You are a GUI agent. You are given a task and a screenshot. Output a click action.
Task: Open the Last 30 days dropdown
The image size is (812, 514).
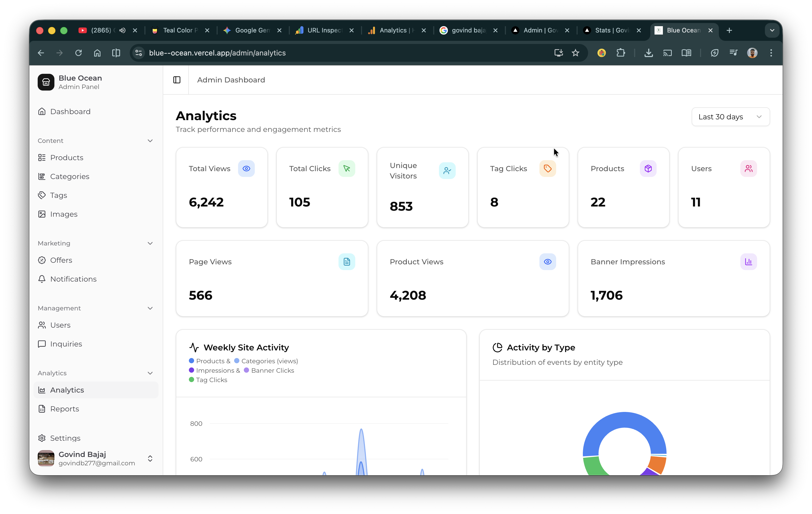[x=730, y=117]
